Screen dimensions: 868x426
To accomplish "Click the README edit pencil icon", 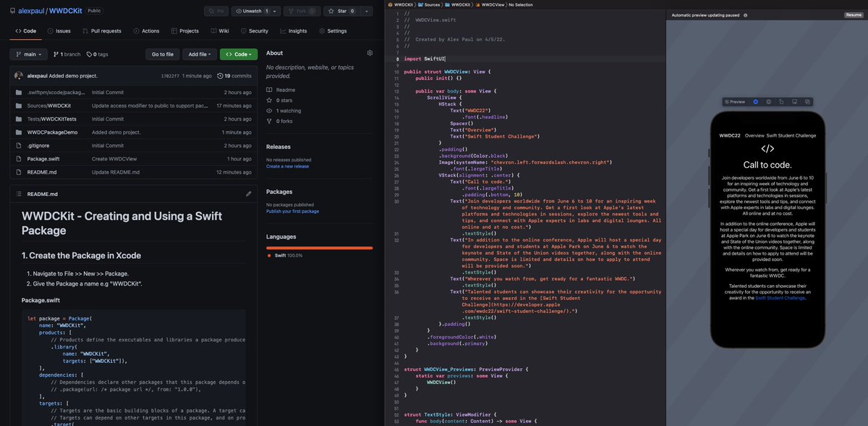I will pos(248,194).
